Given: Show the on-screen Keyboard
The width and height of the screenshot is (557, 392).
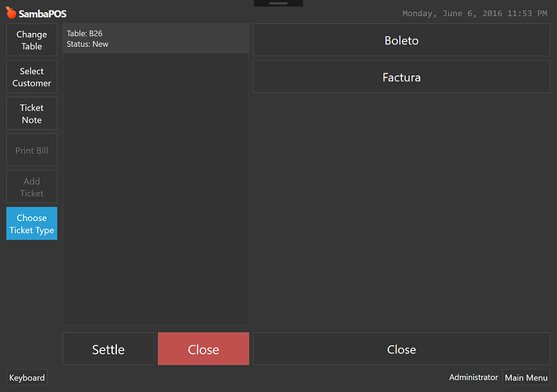Looking at the screenshot, I should point(27,377).
